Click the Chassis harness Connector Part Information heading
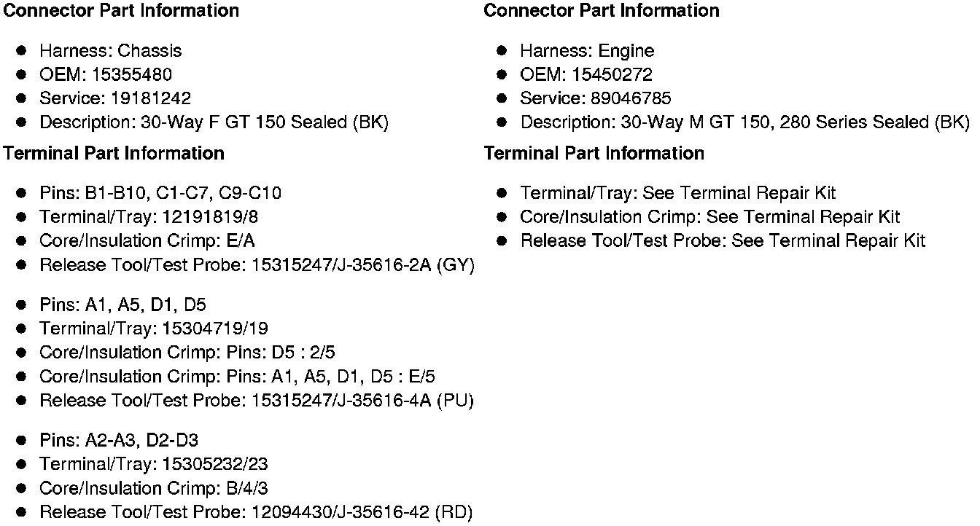Image resolution: width=980 pixels, height=526 pixels. click(x=121, y=11)
